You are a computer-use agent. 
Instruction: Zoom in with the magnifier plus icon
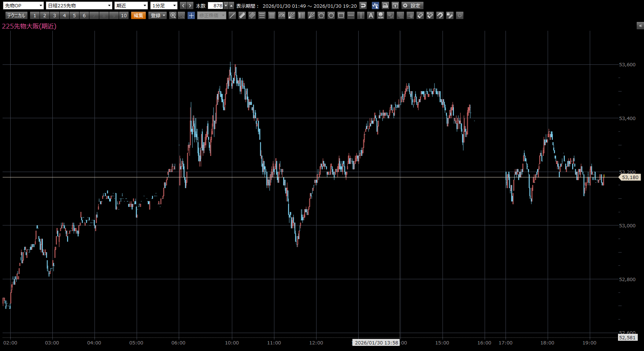click(x=173, y=15)
